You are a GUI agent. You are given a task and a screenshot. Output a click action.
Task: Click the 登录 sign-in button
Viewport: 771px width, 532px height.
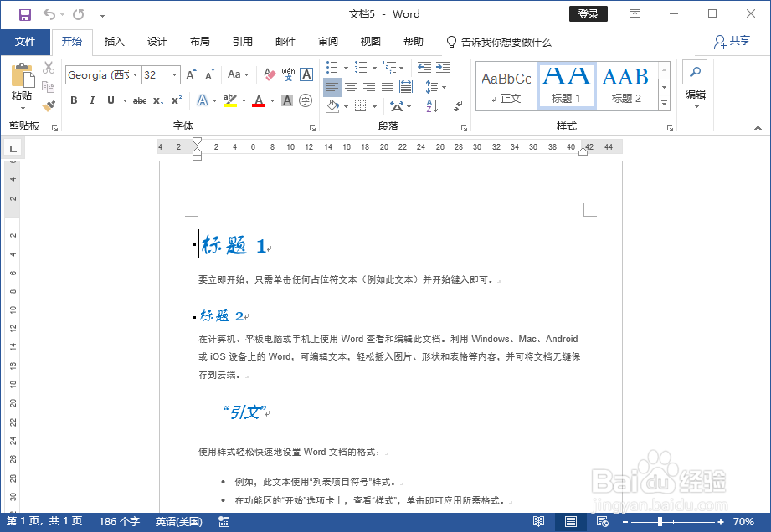click(x=588, y=13)
